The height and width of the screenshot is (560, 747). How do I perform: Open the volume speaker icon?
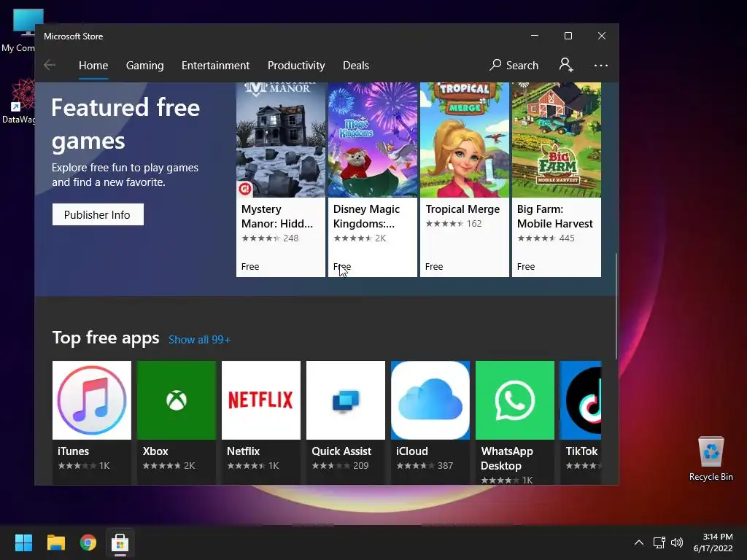(x=676, y=542)
